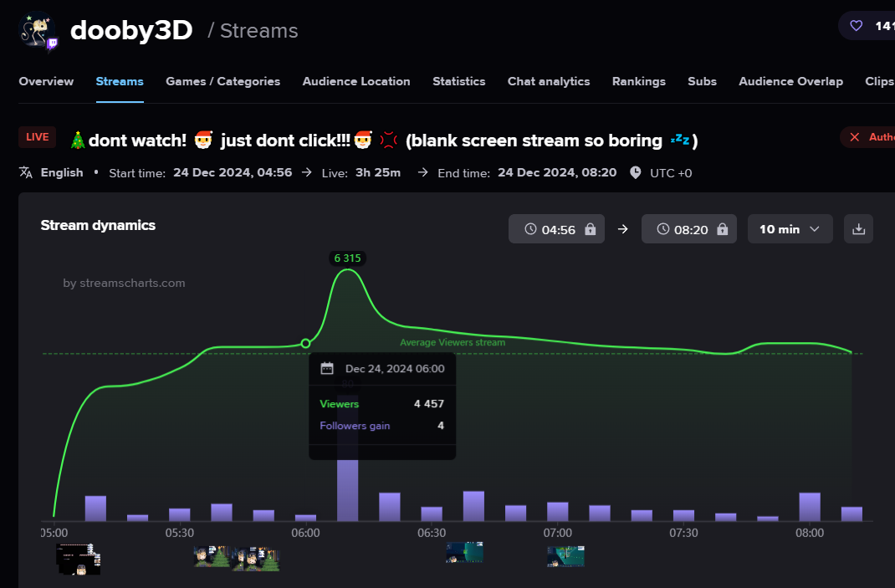Click the highlighted 06:00 point on viewer line
The image size is (895, 588).
pos(306,343)
